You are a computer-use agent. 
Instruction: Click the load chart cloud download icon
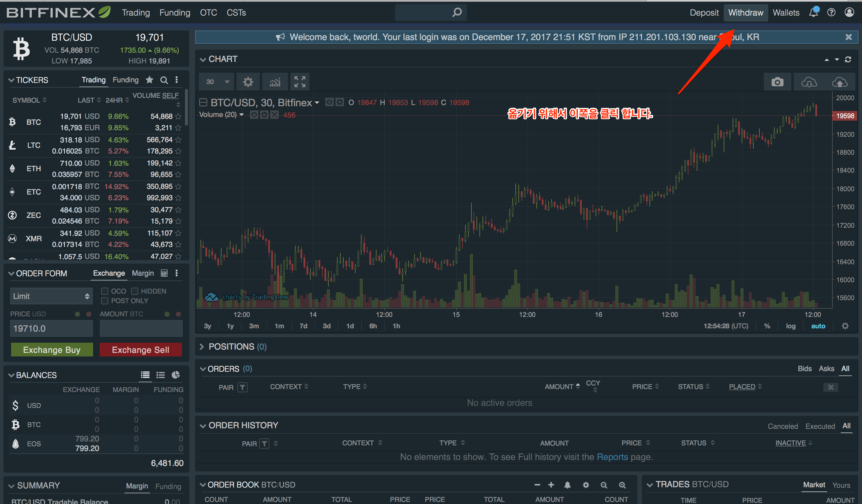[x=809, y=82]
